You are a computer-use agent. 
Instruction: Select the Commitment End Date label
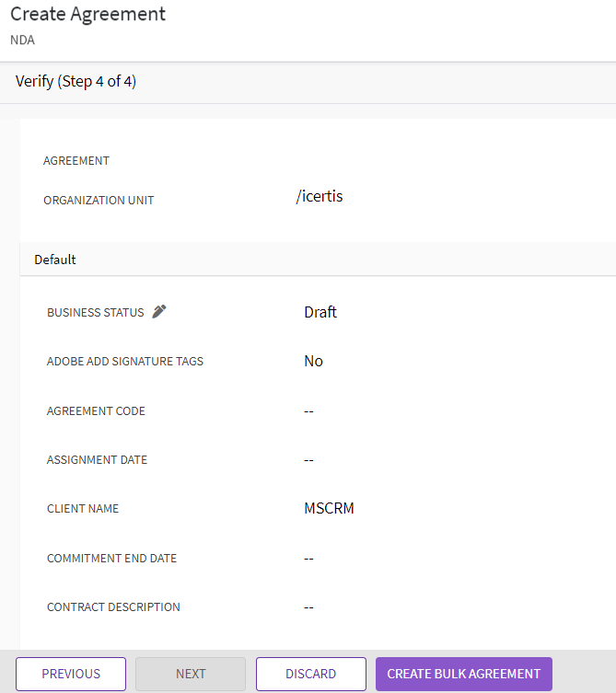tap(111, 559)
